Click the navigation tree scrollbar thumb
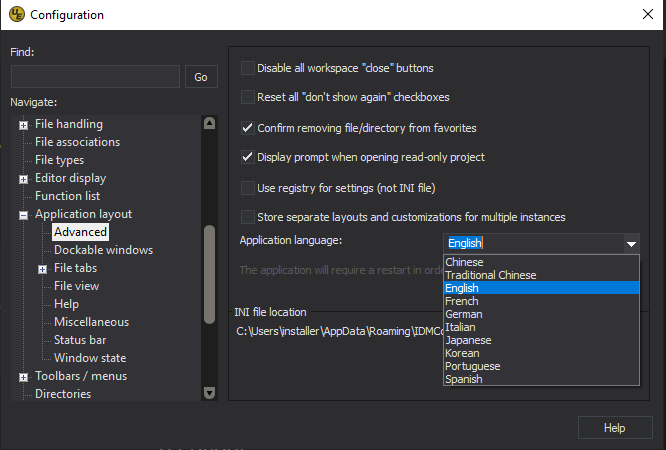Viewport: 666px width, 450px height. [209, 275]
